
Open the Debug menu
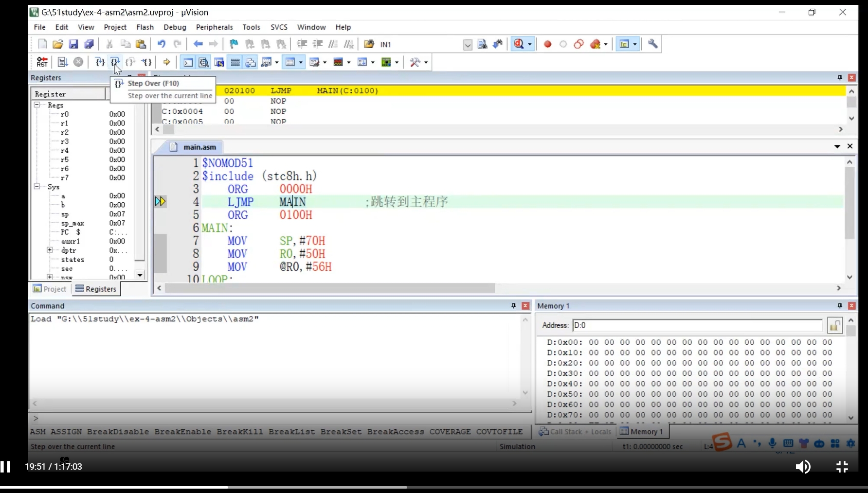[x=175, y=27]
